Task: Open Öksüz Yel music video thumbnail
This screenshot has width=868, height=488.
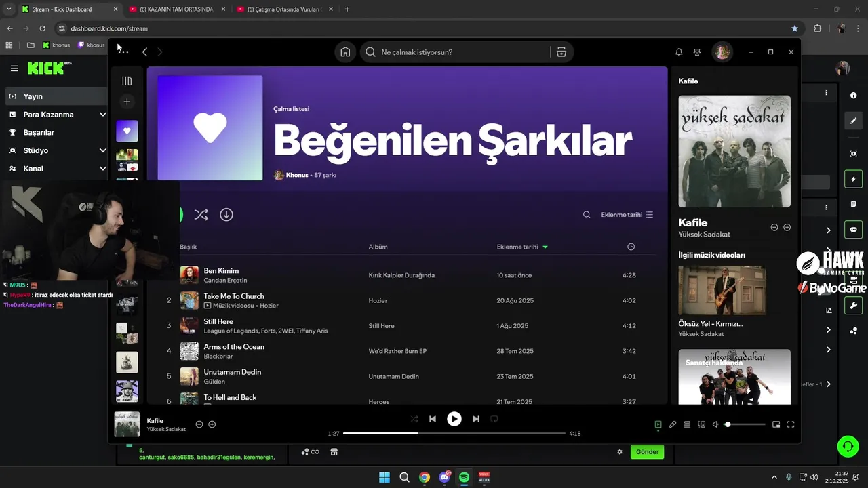Action: click(x=722, y=290)
